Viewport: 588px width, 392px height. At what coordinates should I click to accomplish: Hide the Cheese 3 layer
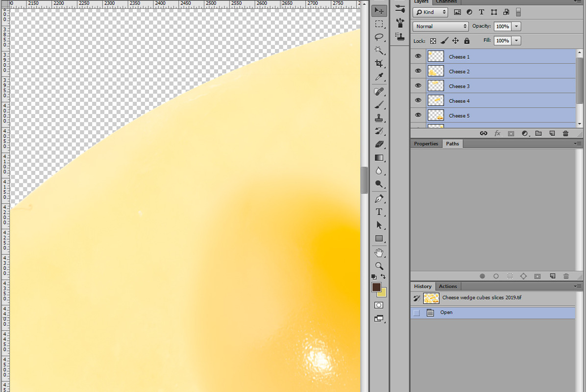[x=418, y=86]
